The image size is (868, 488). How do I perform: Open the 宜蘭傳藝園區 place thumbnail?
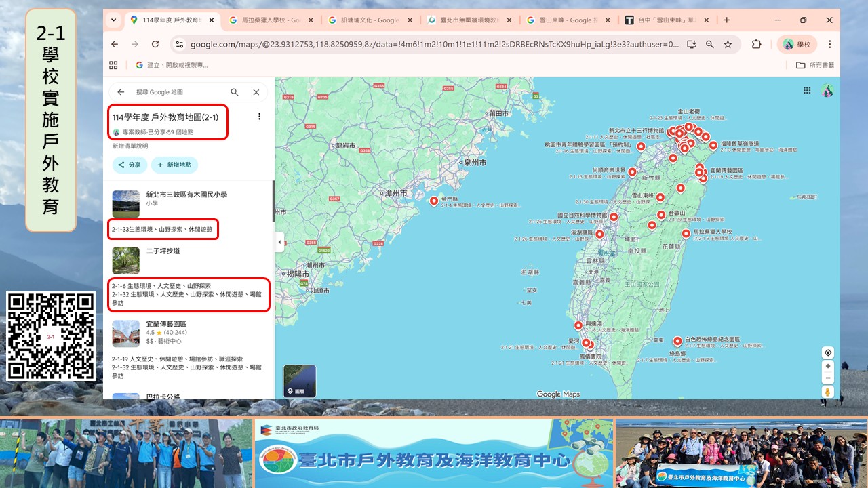pos(125,333)
